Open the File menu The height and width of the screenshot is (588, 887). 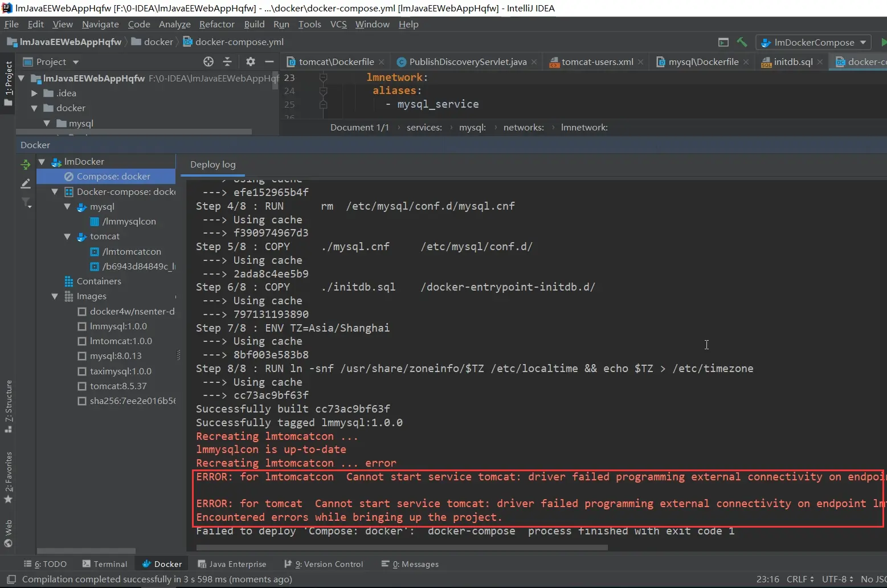click(x=11, y=24)
